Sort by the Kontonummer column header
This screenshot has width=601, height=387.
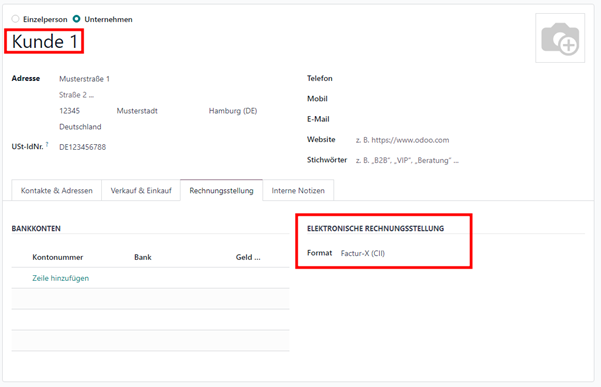[57, 257]
